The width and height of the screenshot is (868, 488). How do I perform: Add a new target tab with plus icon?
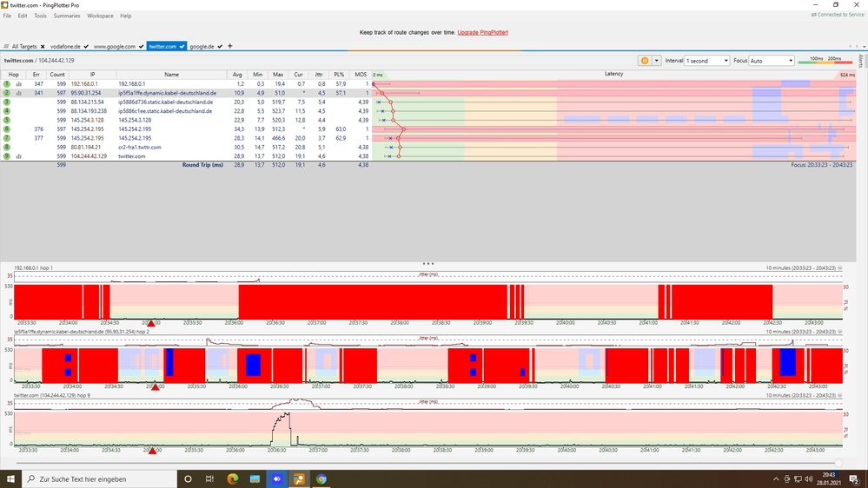pyautogui.click(x=230, y=46)
